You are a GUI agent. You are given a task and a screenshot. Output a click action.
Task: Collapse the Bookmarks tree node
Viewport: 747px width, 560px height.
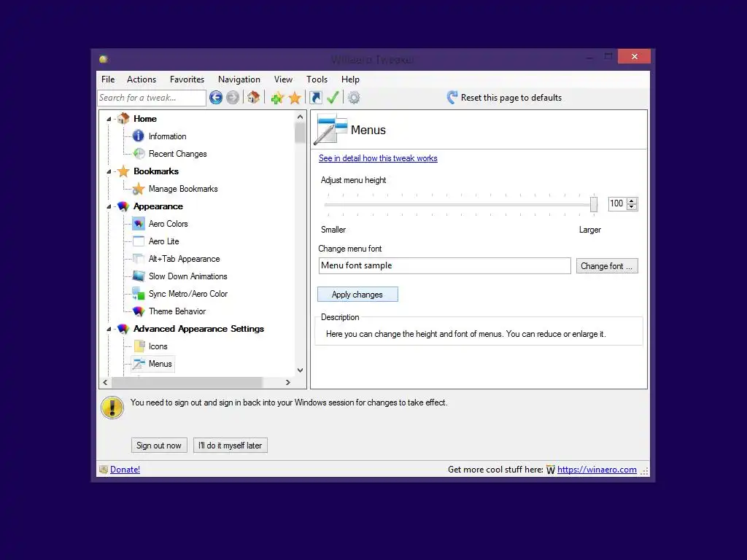pyautogui.click(x=109, y=171)
